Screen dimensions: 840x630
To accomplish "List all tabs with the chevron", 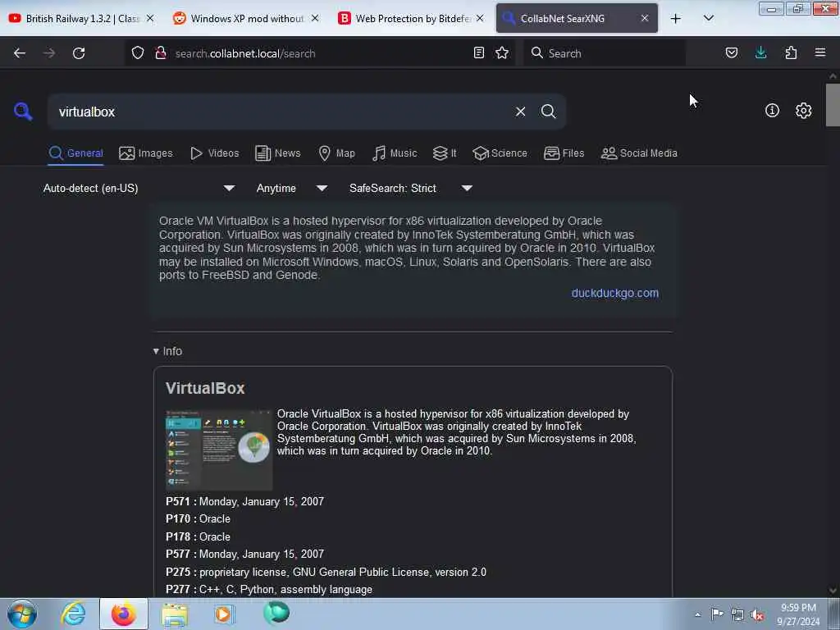I will coord(708,18).
